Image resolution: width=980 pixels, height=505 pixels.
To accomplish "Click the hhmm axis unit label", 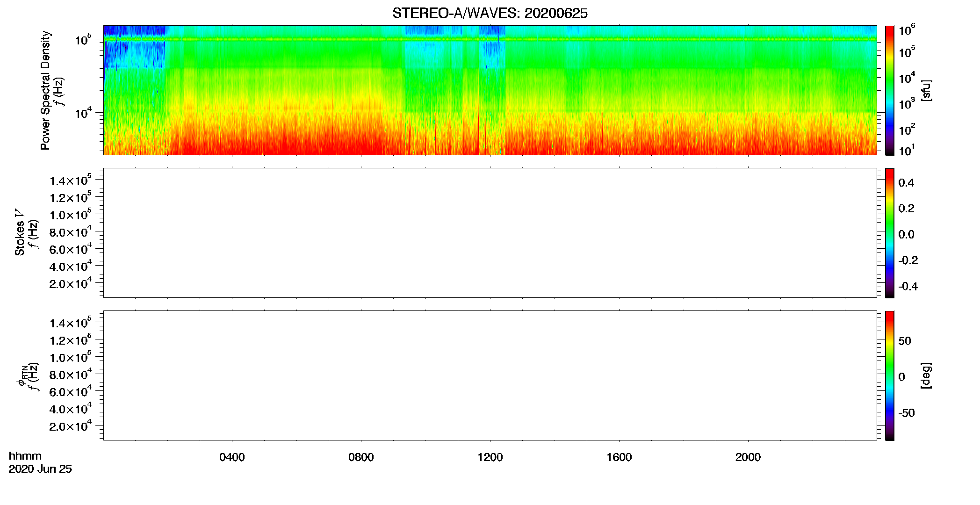I will pos(25,456).
